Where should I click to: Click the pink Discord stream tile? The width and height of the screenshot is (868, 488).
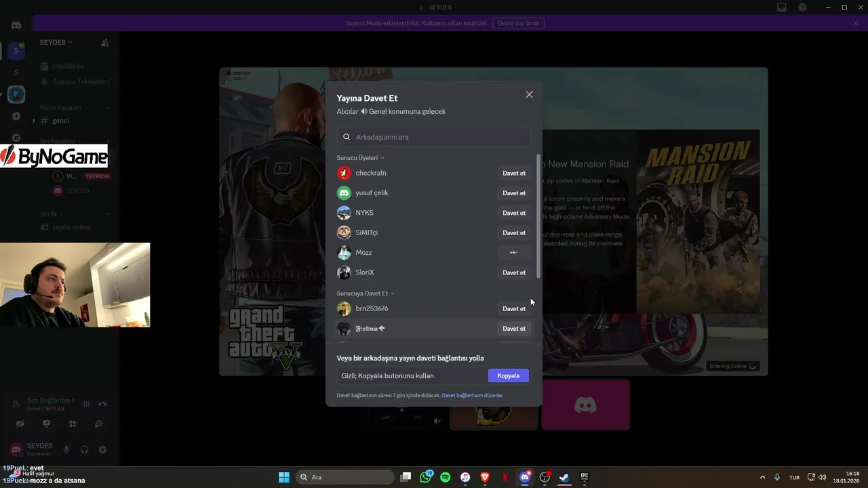point(586,405)
